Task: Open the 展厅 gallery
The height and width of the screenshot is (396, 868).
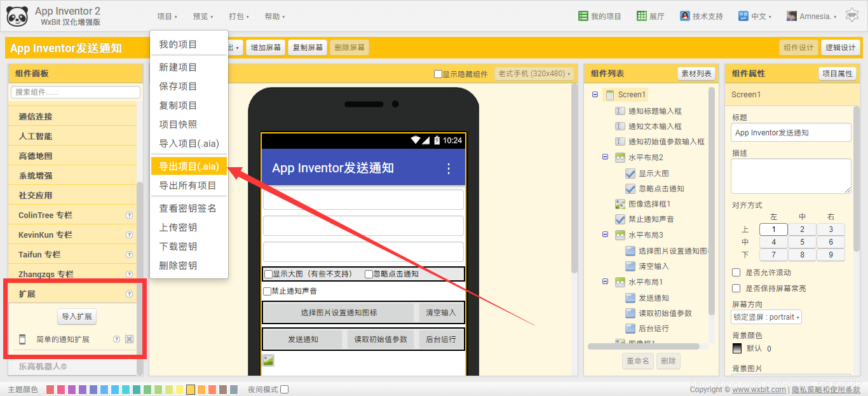Action: (x=650, y=17)
